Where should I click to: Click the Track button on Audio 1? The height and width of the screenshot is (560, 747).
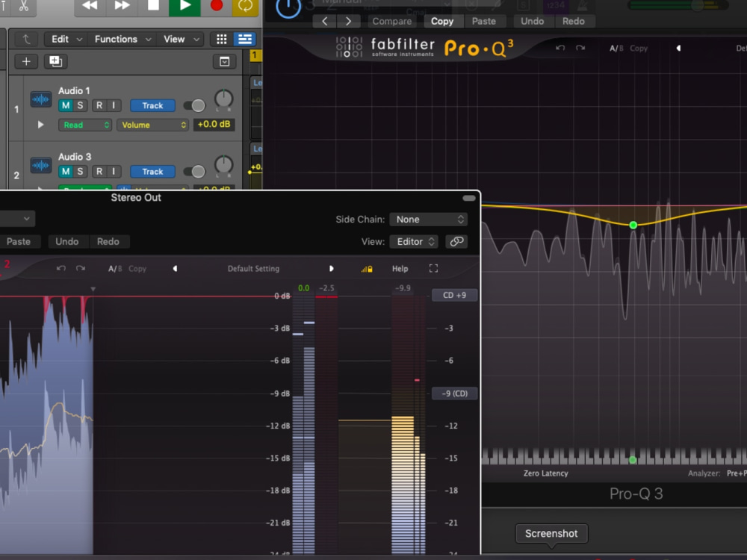152,105
